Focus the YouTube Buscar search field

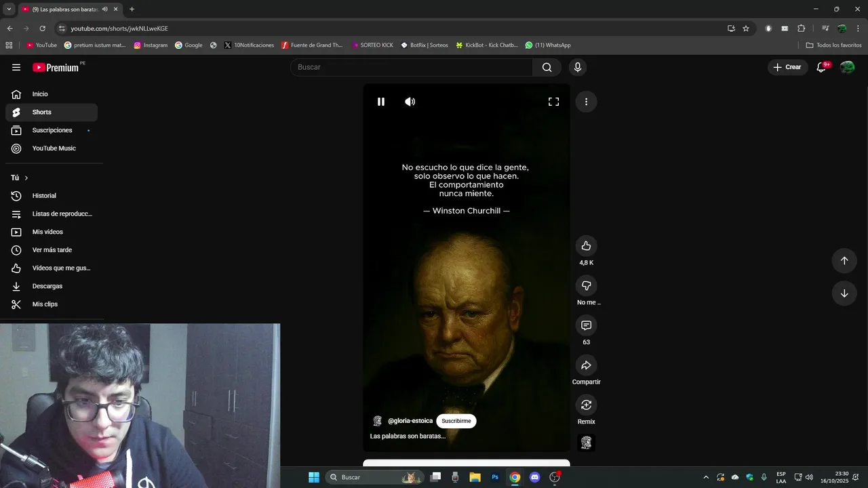[412, 67]
